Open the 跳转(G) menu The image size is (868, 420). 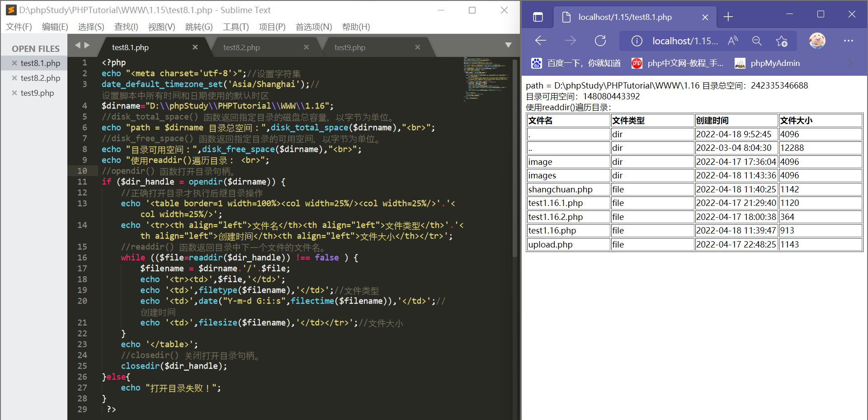tap(199, 27)
